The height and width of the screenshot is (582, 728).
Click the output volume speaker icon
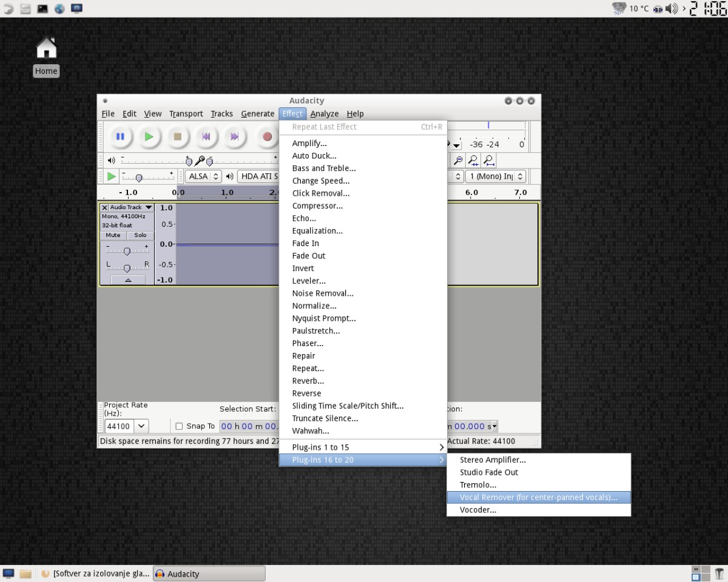click(x=111, y=161)
